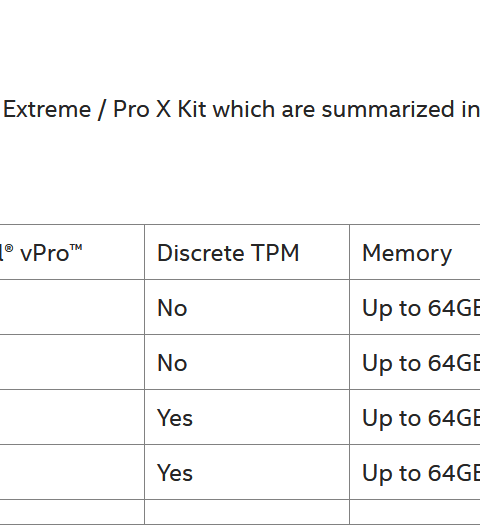Select first row's Up to 64GB memory cell
Viewport: 480px width, 532px height.
click(x=415, y=307)
